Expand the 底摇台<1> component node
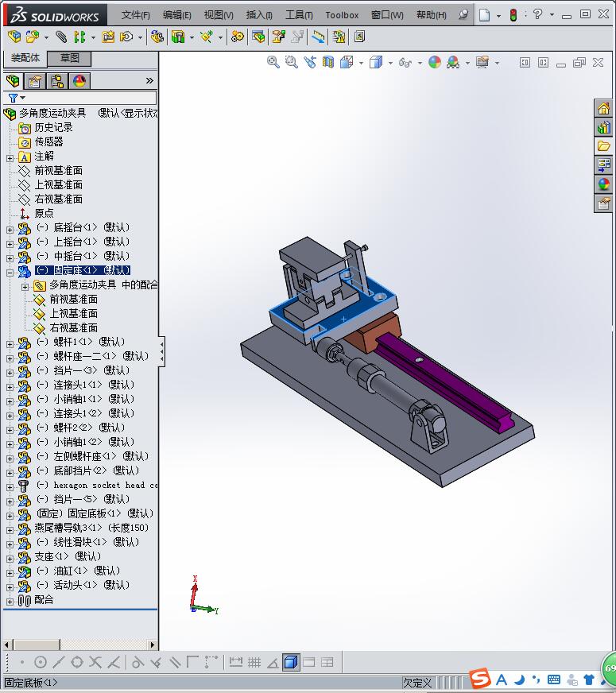The height and width of the screenshot is (693, 616). 10,230
